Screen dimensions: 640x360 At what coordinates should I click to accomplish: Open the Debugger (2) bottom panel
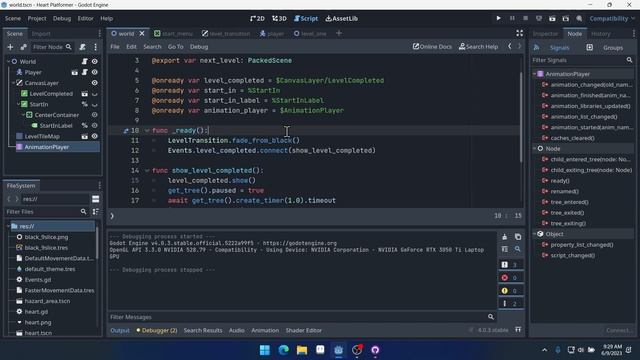pyautogui.click(x=157, y=330)
